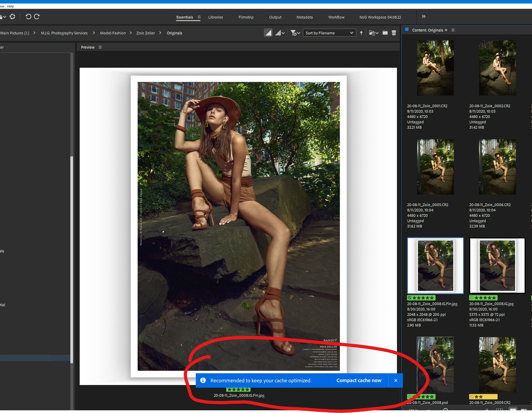
Task: Navigate to Zoie Zeller in breadcrumb
Action: click(145, 33)
